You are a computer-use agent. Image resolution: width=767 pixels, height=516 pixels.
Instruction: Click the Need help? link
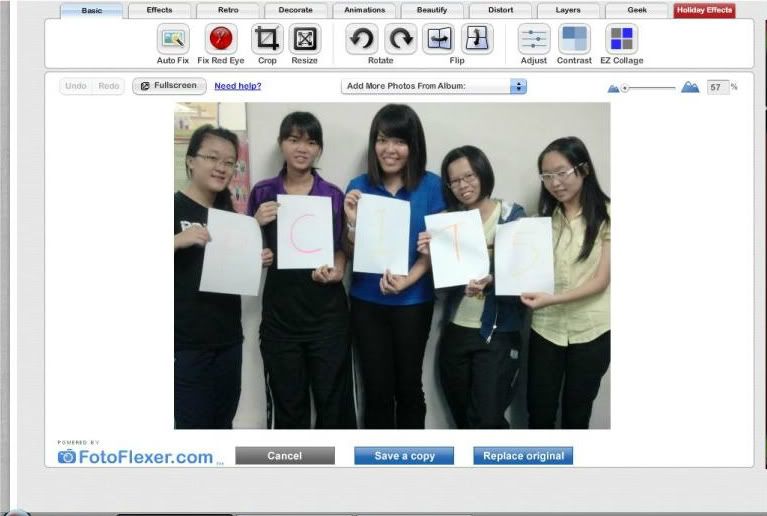[238, 87]
